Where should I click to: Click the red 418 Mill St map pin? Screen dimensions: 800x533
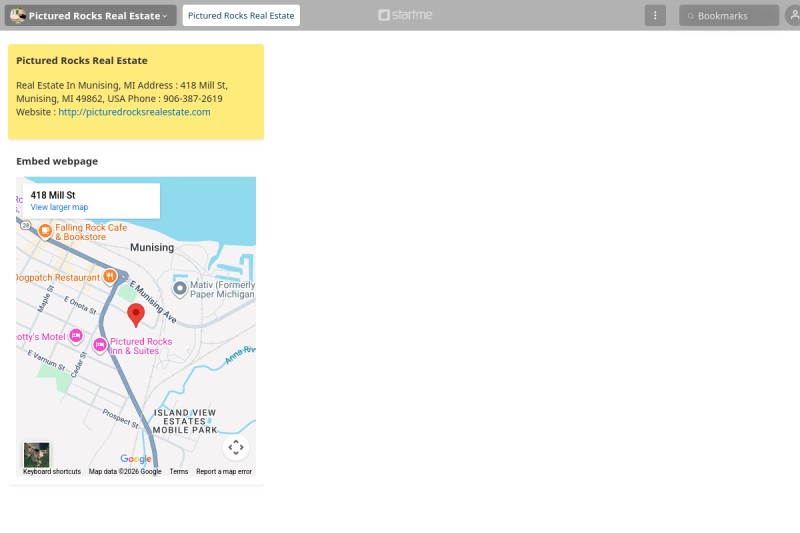pyautogui.click(x=136, y=315)
